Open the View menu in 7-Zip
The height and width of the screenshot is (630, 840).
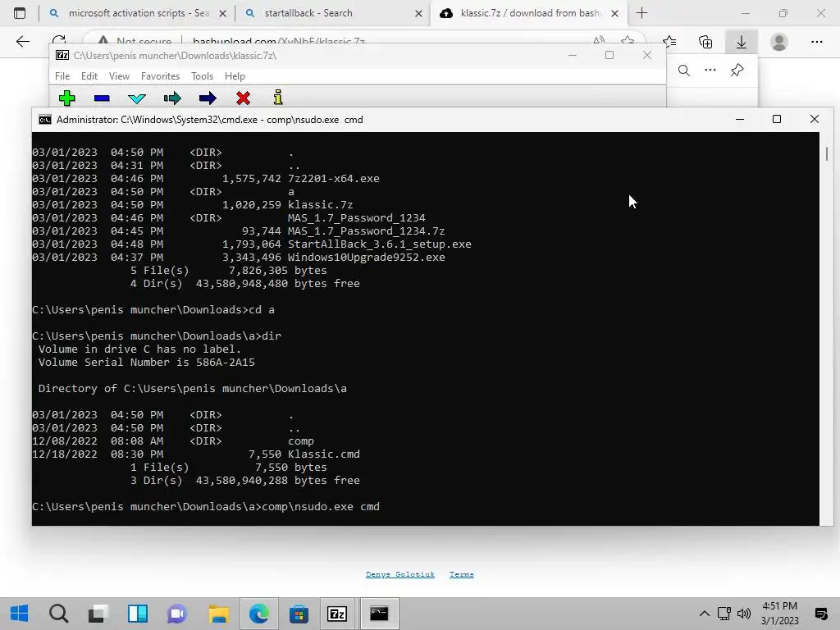coord(119,76)
